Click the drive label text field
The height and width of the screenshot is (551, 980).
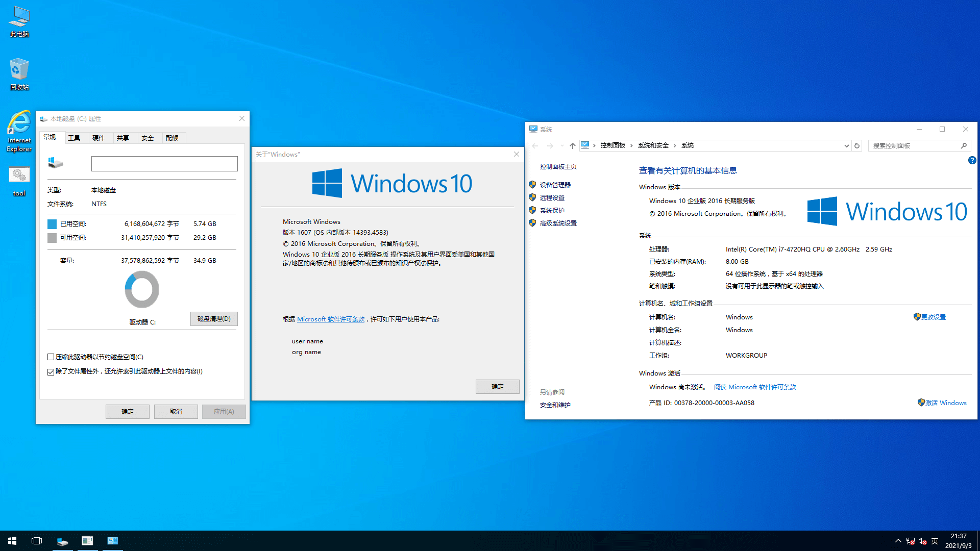tap(164, 164)
